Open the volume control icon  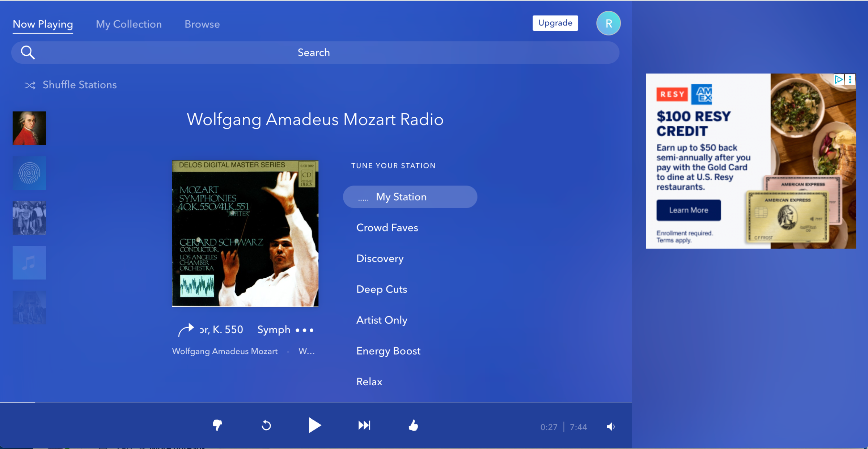(x=610, y=427)
